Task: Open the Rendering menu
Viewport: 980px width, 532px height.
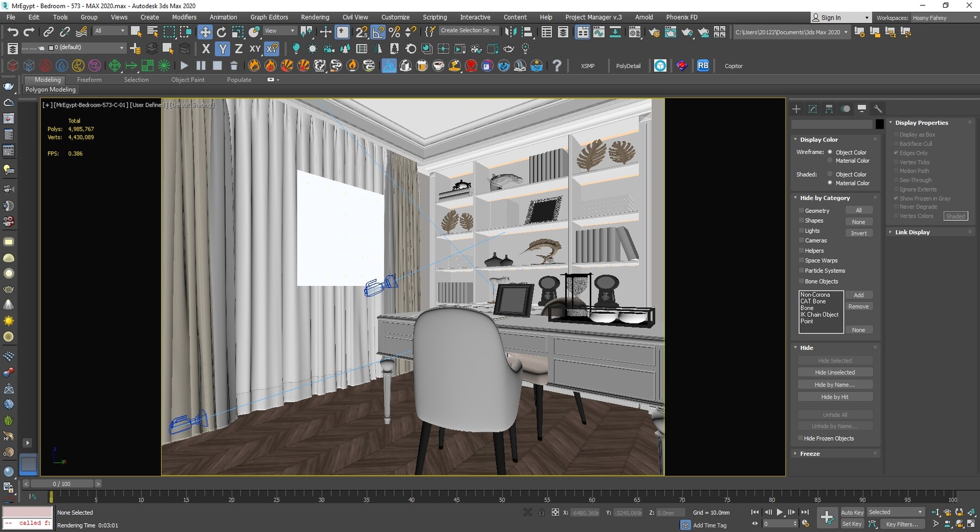Action: pyautogui.click(x=315, y=17)
